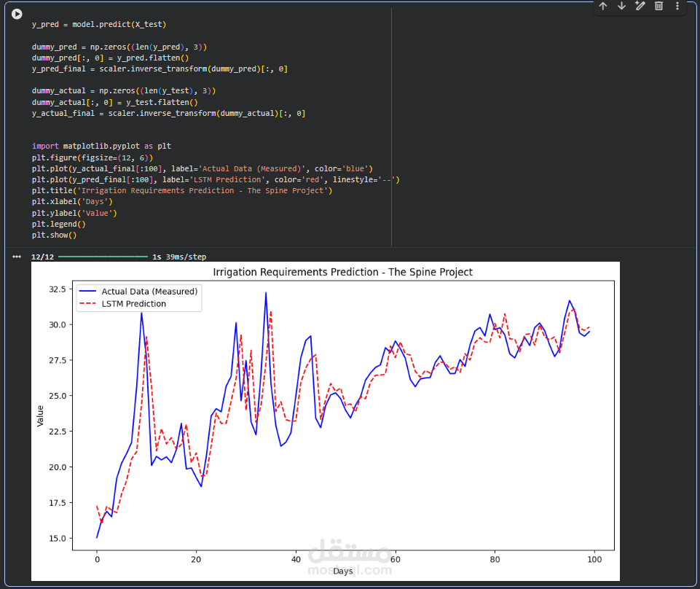Click y-axis tick label '15.0'
The image size is (700, 589).
point(57,538)
